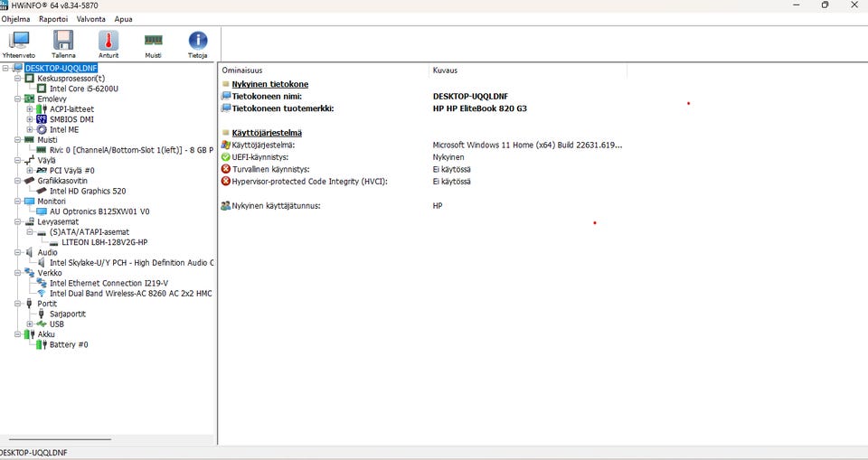868x460 pixels.
Task: Collapse the Emolevy tree node
Action: (18, 99)
